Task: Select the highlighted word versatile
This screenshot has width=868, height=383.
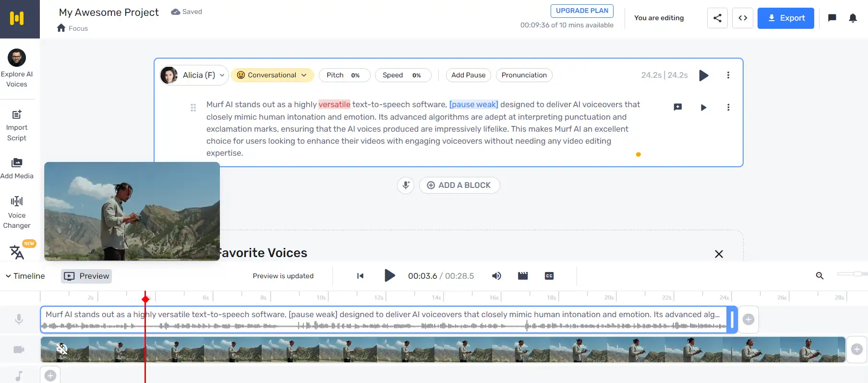Action: [335, 104]
